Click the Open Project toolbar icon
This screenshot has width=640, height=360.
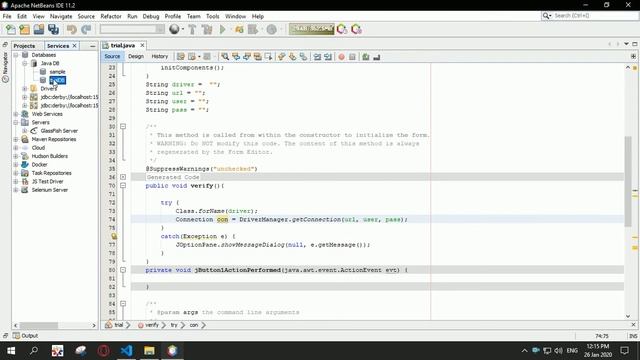click(39, 29)
